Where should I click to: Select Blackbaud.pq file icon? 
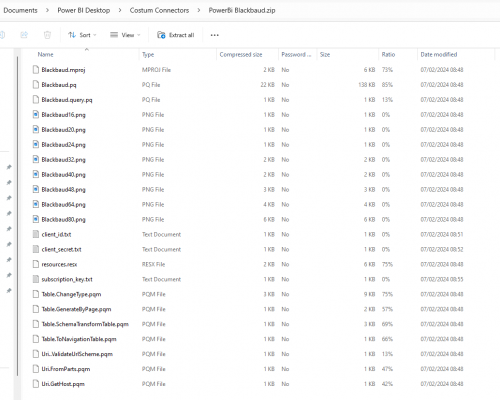(x=36, y=85)
